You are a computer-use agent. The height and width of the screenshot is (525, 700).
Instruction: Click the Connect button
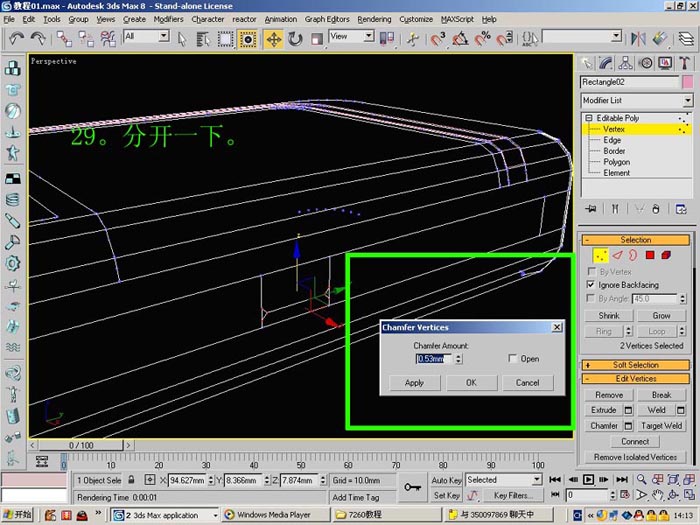(x=635, y=442)
